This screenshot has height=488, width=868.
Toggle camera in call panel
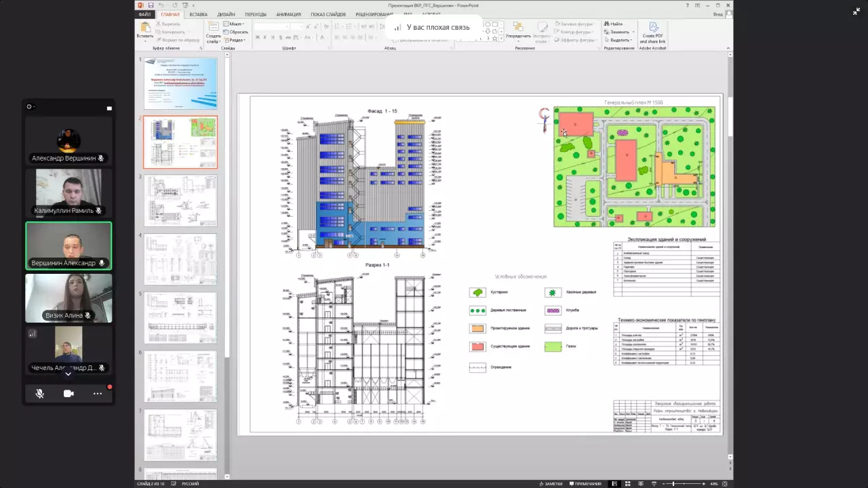point(68,393)
